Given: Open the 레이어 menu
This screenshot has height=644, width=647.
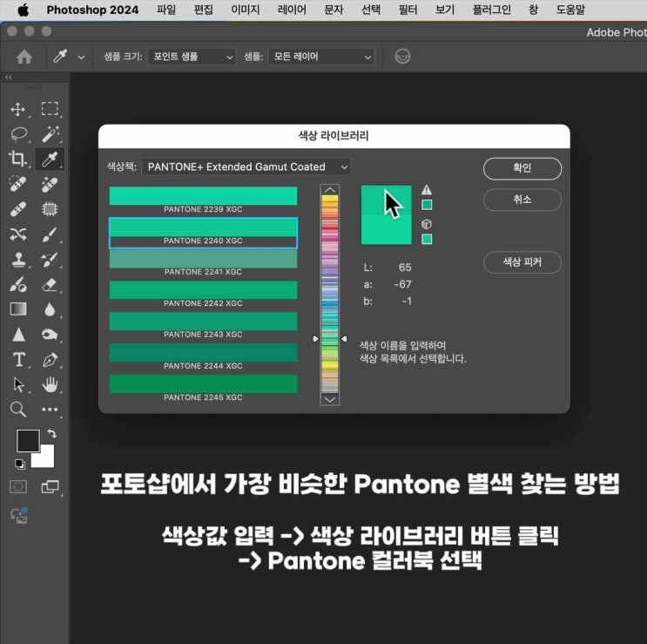Looking at the screenshot, I should click(292, 10).
